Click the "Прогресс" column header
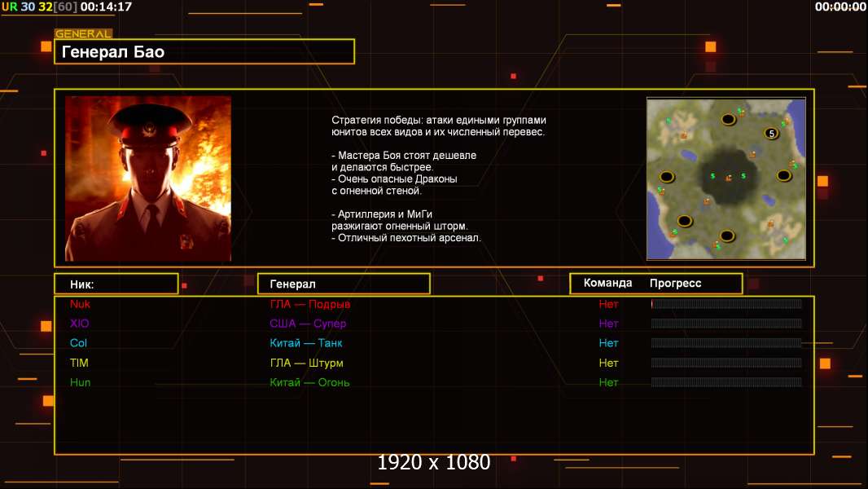This screenshot has height=489, width=868. 675,283
